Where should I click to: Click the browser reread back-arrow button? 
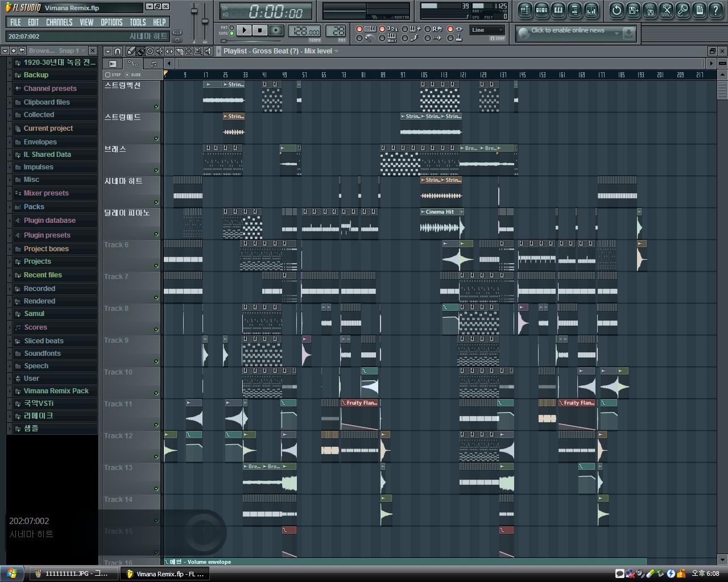[22, 51]
